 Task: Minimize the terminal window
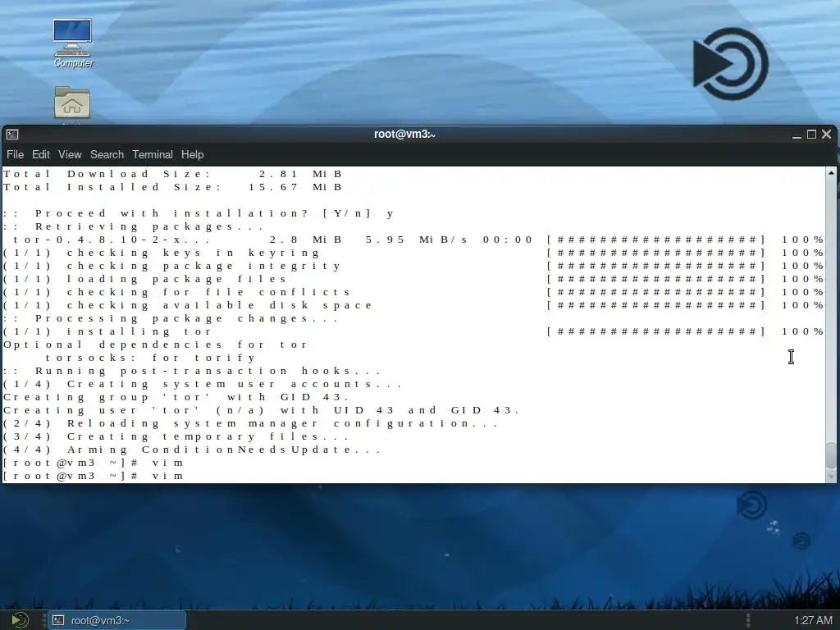coord(797,135)
